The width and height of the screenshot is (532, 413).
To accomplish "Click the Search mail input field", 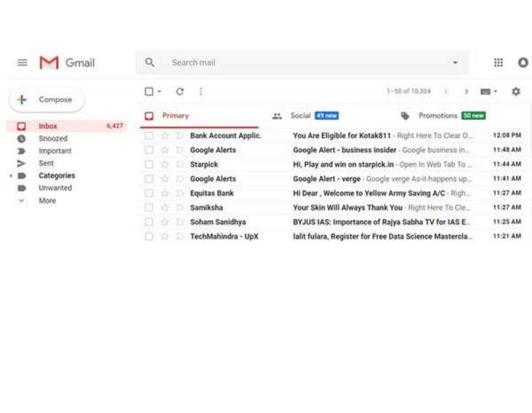I will pyautogui.click(x=266, y=62).
